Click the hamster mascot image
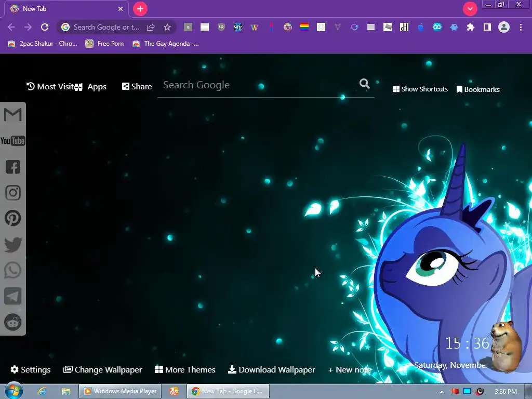532x399 pixels. 507,346
